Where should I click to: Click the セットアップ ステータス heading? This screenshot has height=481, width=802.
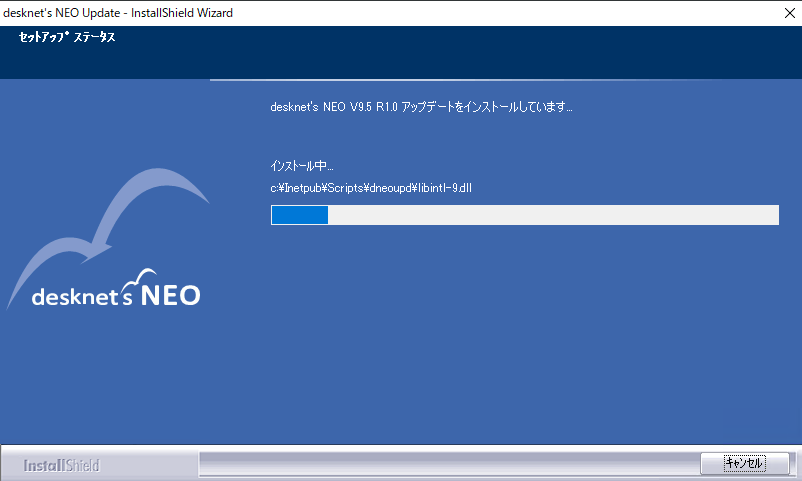67,37
